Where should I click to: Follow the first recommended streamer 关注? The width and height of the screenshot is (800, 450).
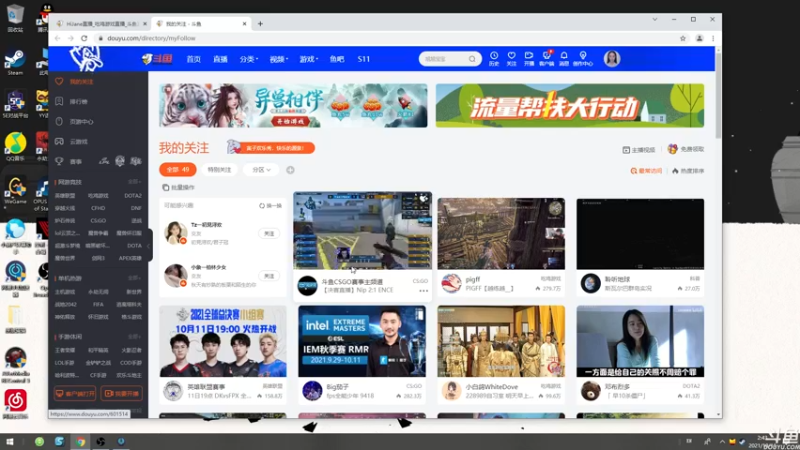(269, 234)
